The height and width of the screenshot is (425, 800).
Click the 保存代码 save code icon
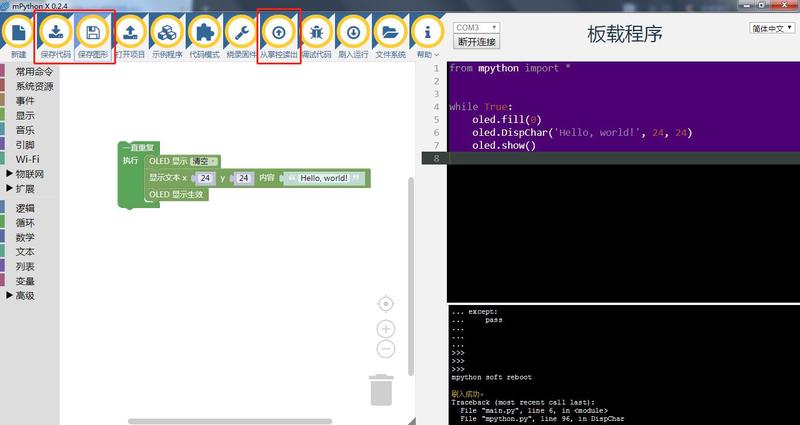tap(56, 32)
